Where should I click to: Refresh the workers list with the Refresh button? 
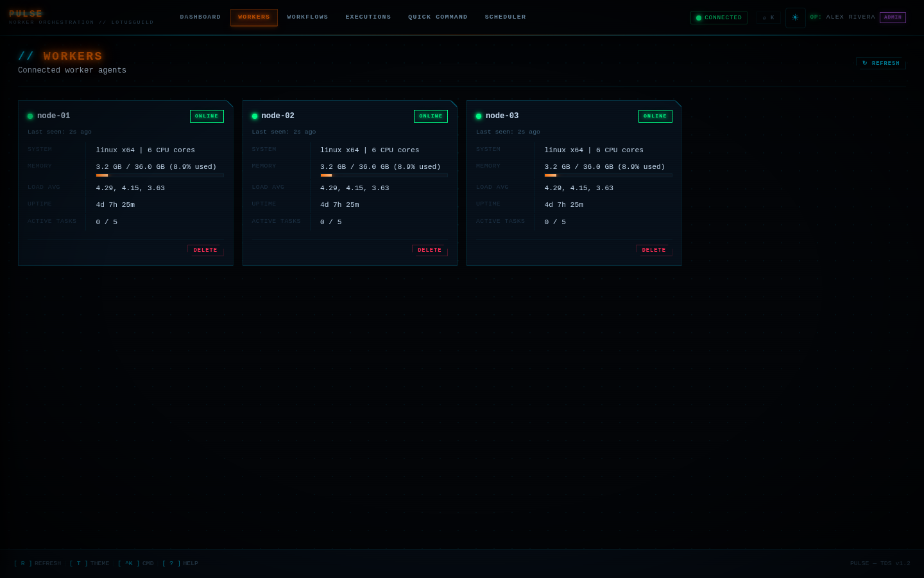[x=881, y=63]
